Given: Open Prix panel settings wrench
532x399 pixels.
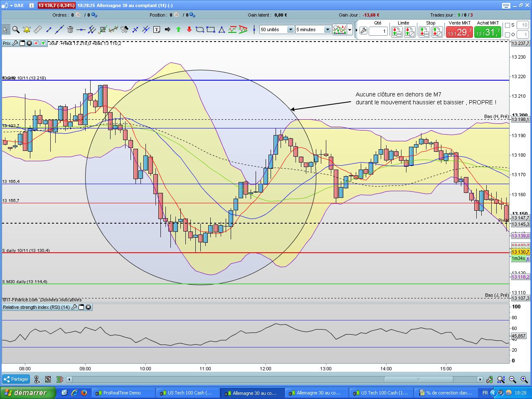Looking at the screenshot, I should pos(15,43).
